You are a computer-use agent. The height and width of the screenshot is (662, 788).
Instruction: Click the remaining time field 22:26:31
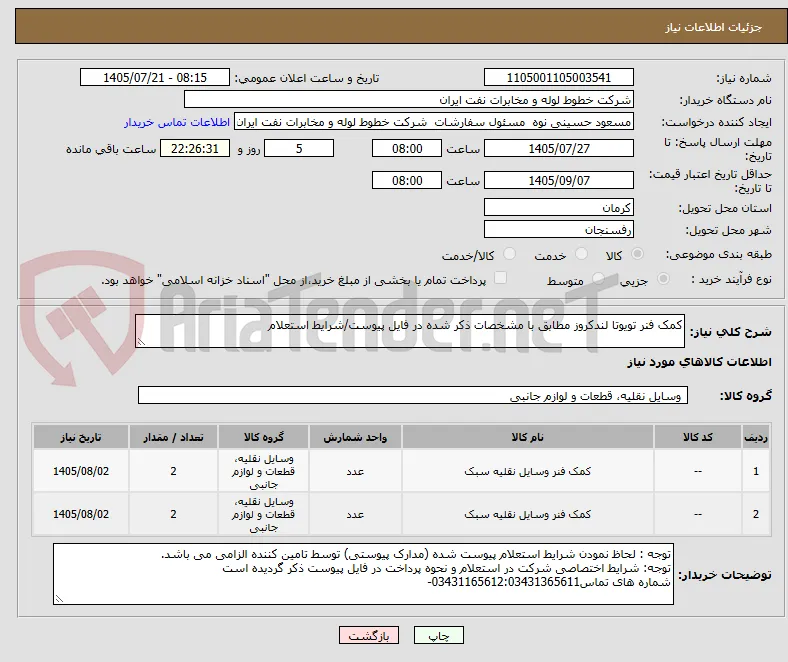pyautogui.click(x=195, y=148)
